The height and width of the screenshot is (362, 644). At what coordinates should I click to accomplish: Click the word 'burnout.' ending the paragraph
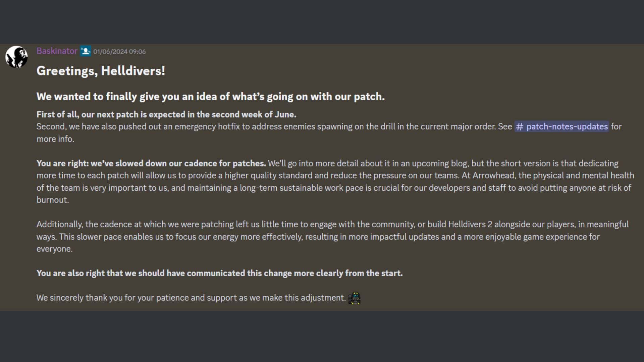[x=53, y=200]
